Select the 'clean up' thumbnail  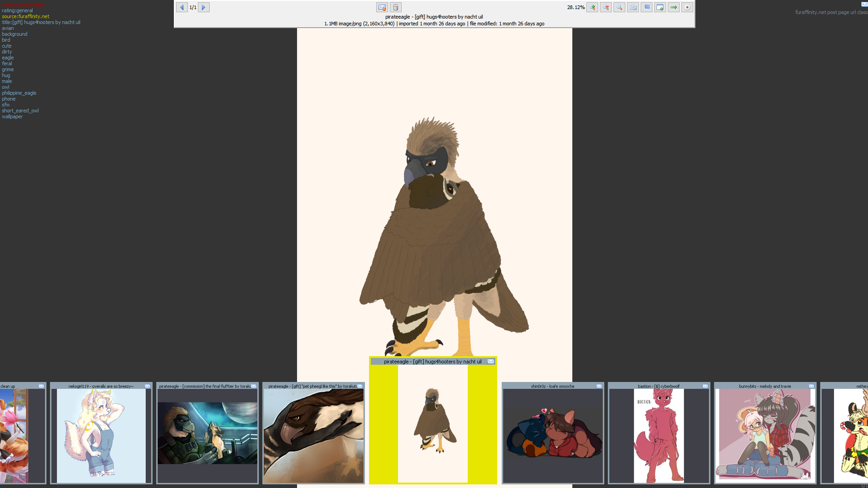(23, 433)
